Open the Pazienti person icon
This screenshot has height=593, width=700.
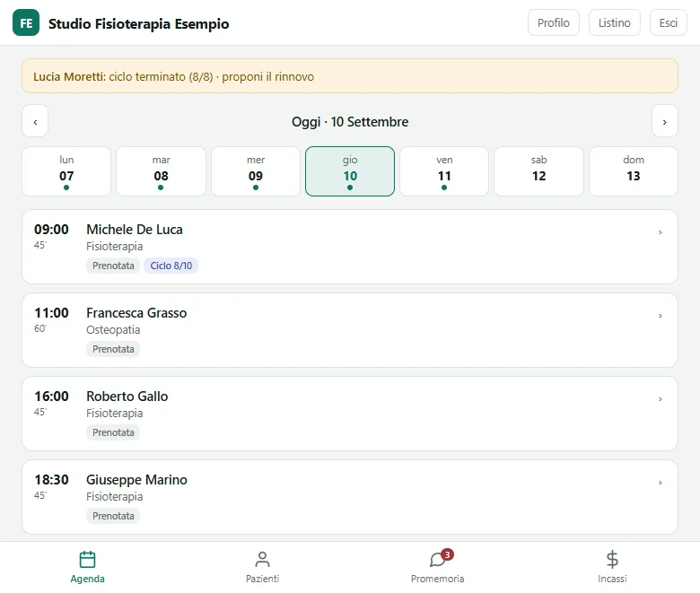coord(262,559)
